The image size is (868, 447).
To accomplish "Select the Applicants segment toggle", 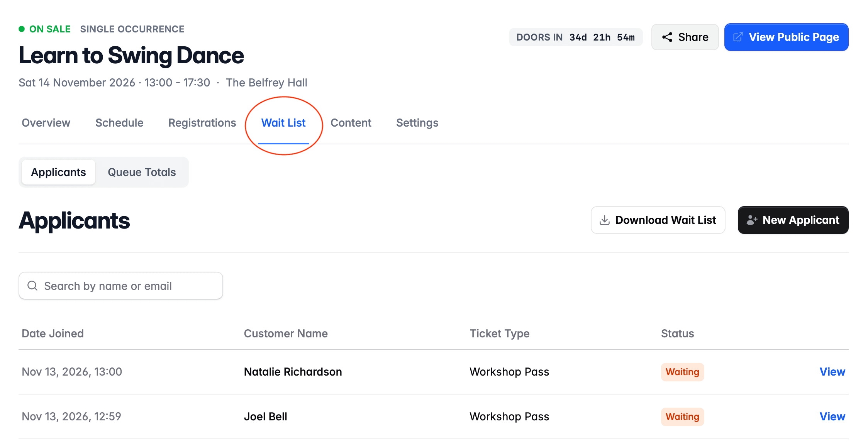I will [58, 172].
